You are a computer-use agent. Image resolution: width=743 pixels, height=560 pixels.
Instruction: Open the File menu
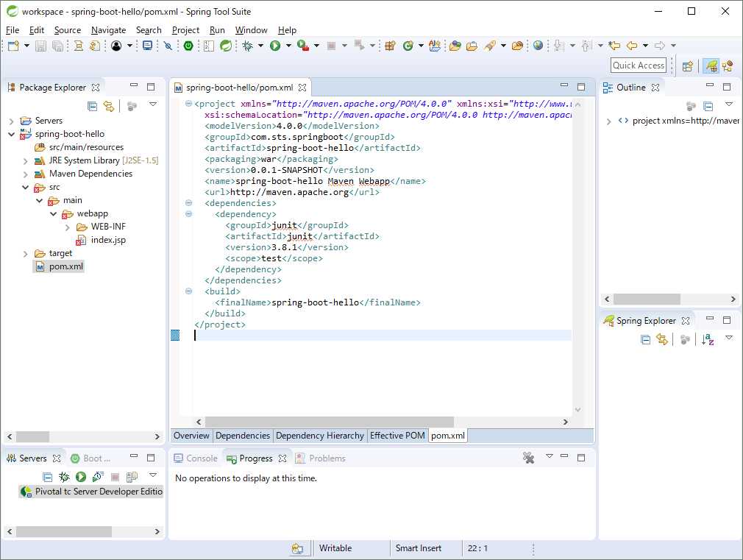[13, 30]
